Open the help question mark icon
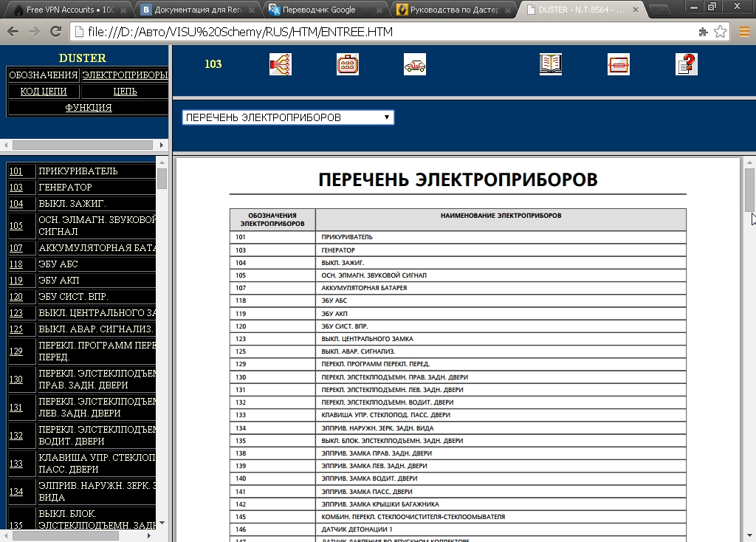Image resolution: width=756 pixels, height=542 pixels. click(687, 64)
